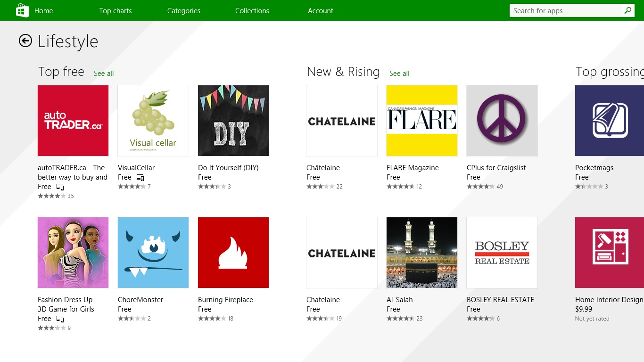Viewport: 644px width, 362px height.
Task: Click the Burning Fireplace app name
Action: pos(225,300)
